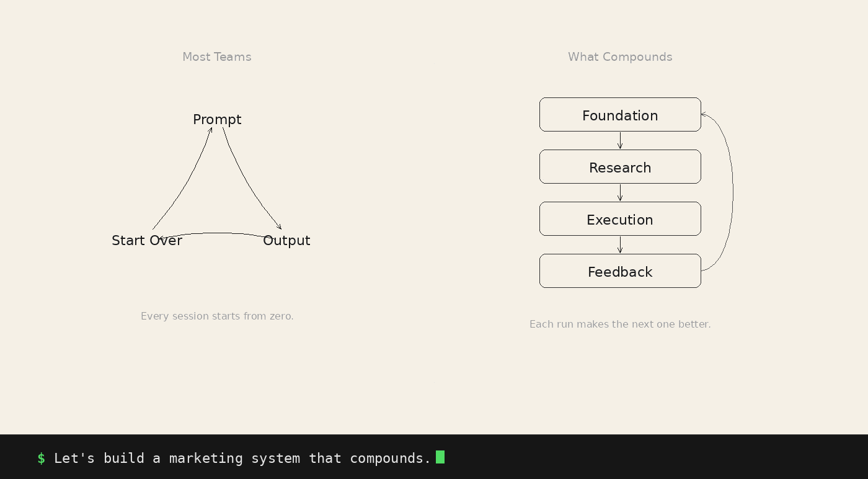Click the terminal command text about marketing system
The height and width of the screenshot is (479, 868).
(x=242, y=459)
